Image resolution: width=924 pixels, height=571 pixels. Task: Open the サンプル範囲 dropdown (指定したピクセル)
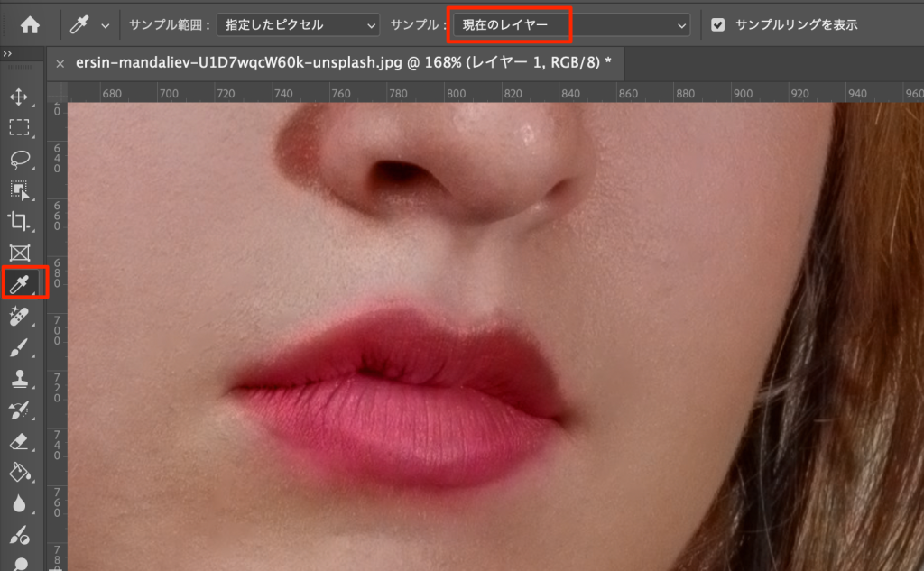coord(298,25)
